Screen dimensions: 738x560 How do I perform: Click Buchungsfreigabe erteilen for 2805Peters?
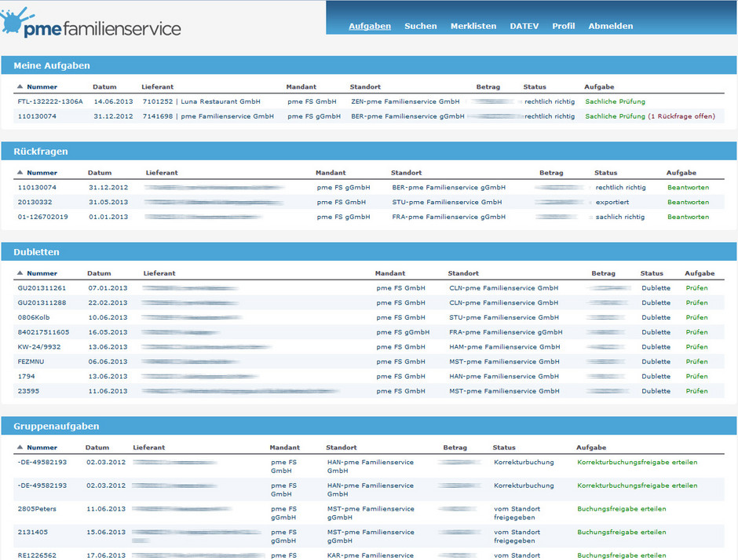coord(621,509)
